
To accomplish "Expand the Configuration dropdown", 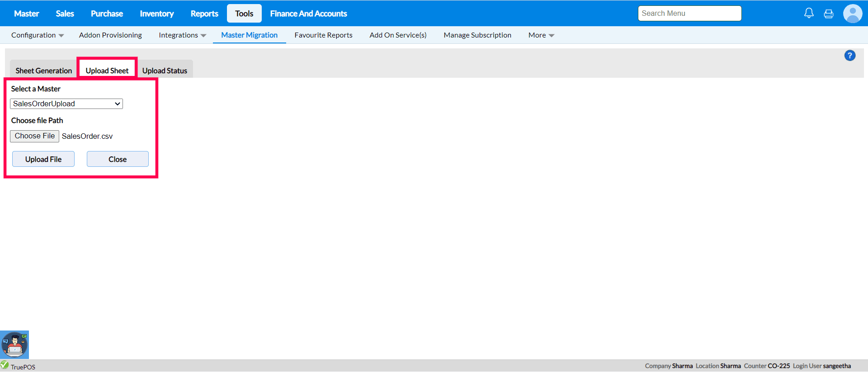I will click(38, 35).
